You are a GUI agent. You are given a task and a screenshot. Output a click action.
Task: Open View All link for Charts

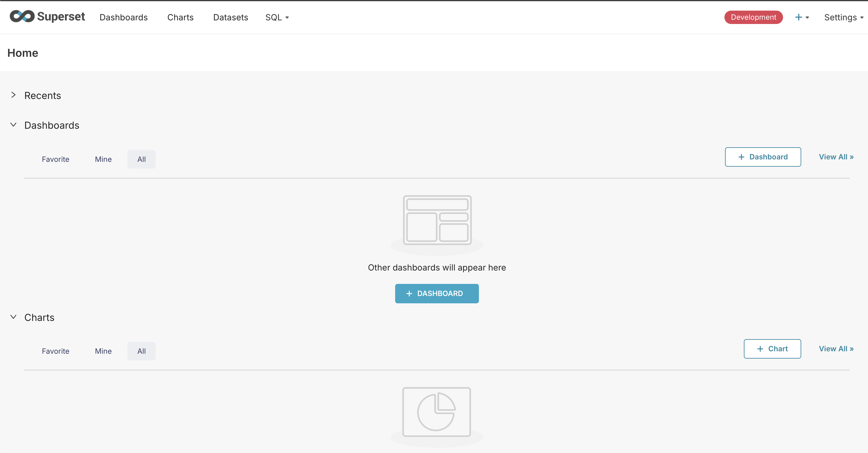click(x=836, y=349)
